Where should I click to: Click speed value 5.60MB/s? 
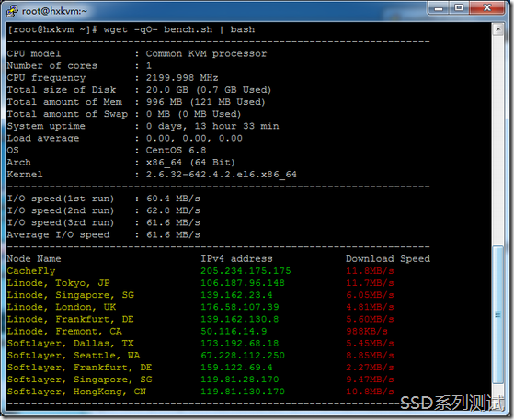pyautogui.click(x=370, y=320)
